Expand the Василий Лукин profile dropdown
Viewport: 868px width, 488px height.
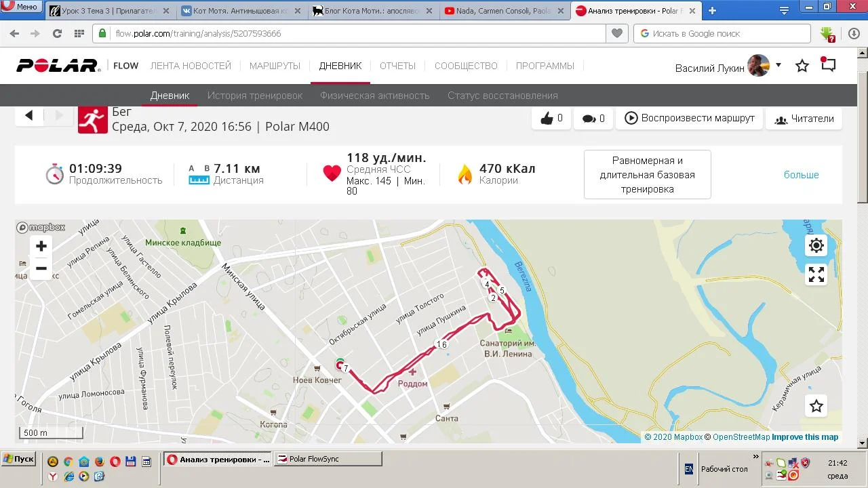[x=778, y=65]
